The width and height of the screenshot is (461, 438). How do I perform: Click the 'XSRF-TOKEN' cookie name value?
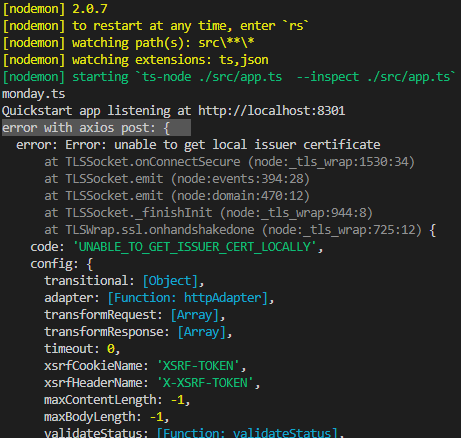pos(198,366)
